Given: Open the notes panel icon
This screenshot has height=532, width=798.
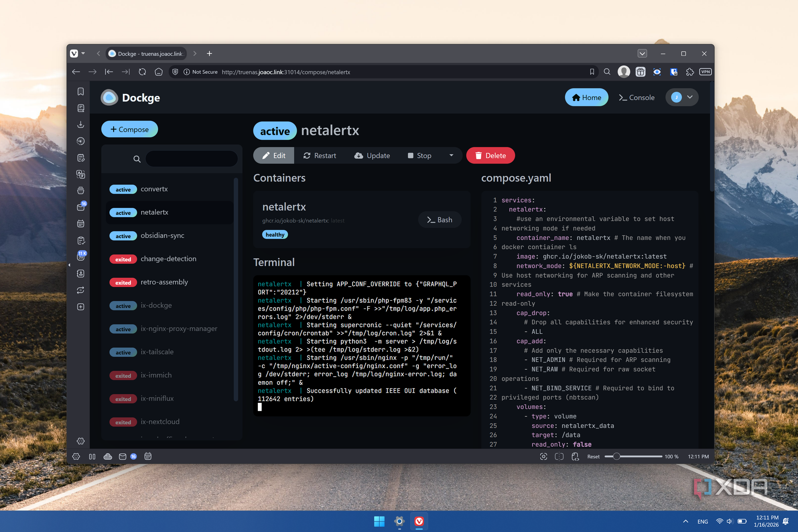Looking at the screenshot, I should [x=81, y=158].
